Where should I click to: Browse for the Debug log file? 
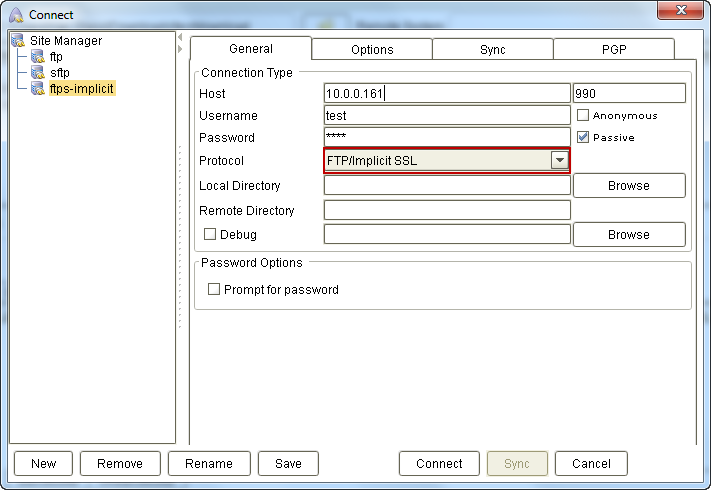tap(629, 234)
